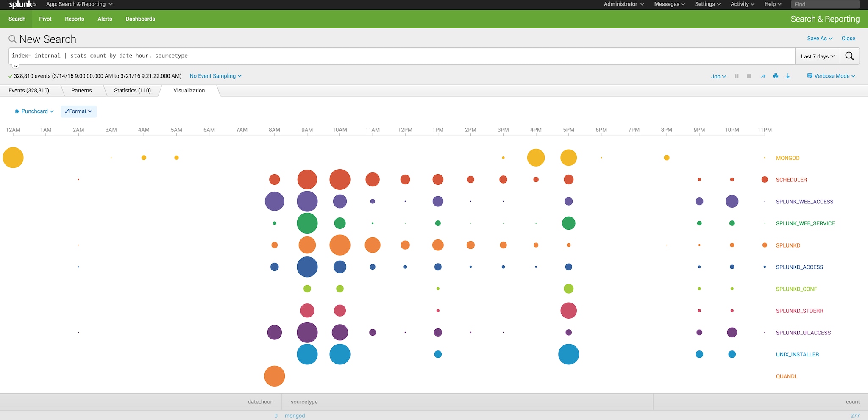Click the search query input
868x420 pixels.
[x=402, y=56]
